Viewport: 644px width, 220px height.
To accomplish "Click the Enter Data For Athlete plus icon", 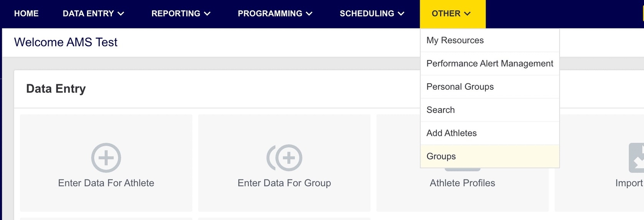I will click(106, 158).
